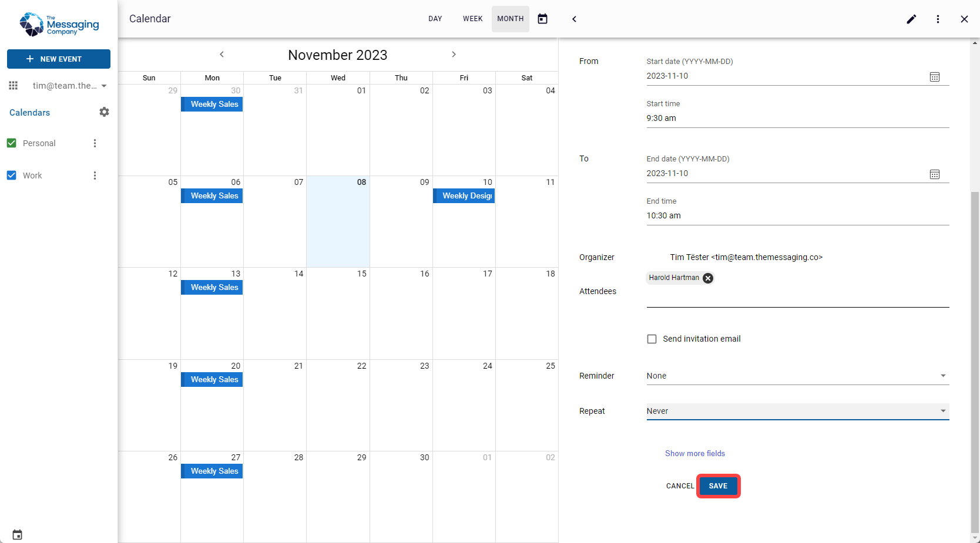Remove Harold Hartman from attendees
The height and width of the screenshot is (543, 980).
[707, 278]
